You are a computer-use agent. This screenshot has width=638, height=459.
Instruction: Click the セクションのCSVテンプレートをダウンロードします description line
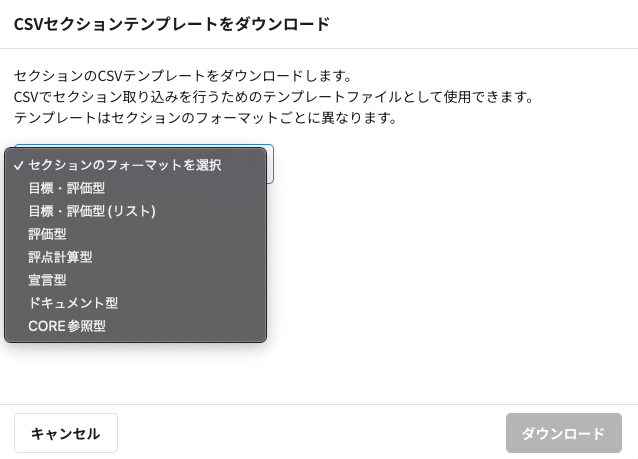tap(183, 76)
